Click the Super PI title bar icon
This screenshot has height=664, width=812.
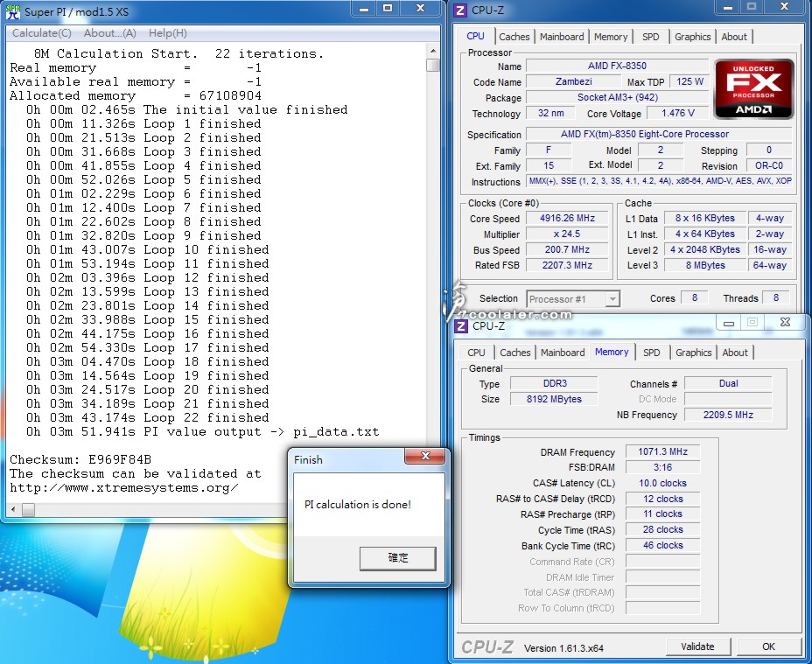coord(13,11)
